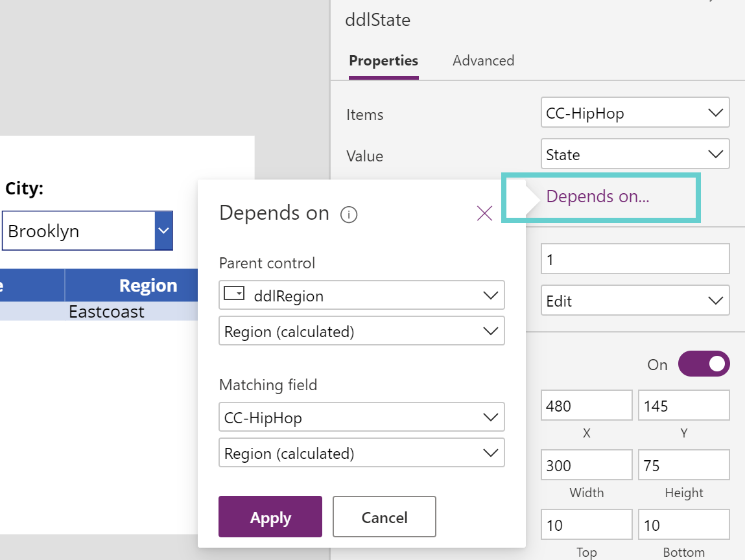Switch to the Advanced tab
Image resolution: width=745 pixels, height=560 pixels.
pyautogui.click(x=483, y=60)
